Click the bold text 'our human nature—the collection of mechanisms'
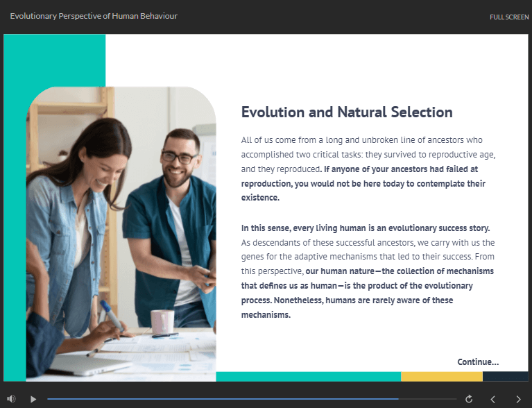 pyautogui.click(x=400, y=271)
